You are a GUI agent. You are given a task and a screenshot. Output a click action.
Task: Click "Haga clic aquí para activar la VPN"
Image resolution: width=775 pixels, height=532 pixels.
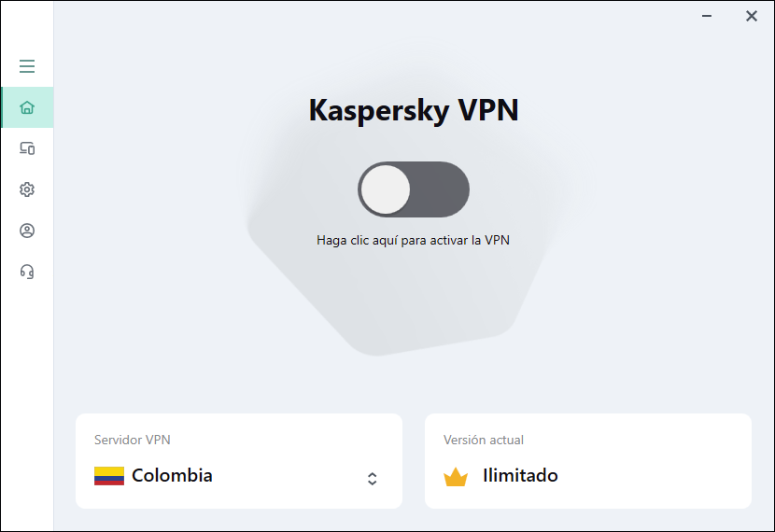click(413, 240)
